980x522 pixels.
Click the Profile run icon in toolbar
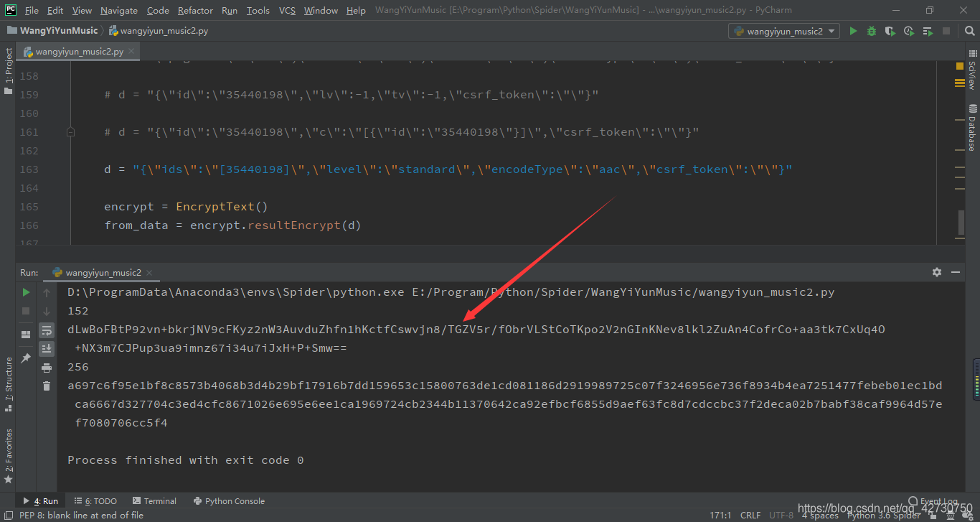(909, 31)
